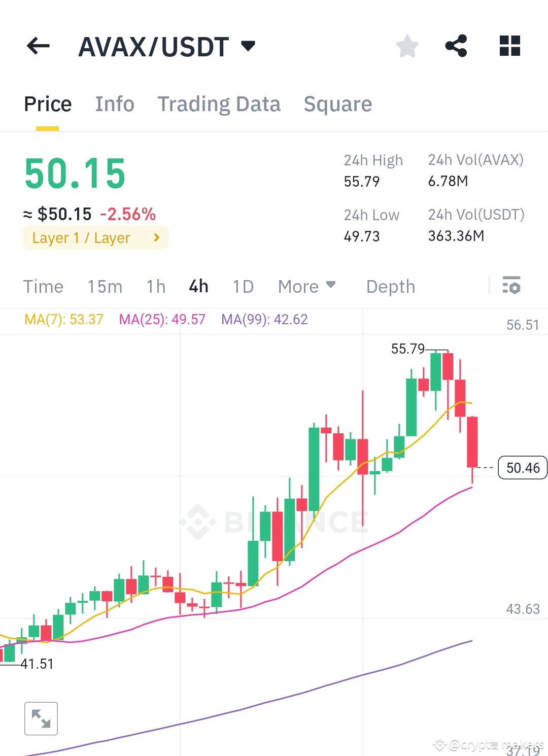The width and height of the screenshot is (548, 756).
Task: Tap the share icon to share AVAX/USDT
Action: pos(456,46)
